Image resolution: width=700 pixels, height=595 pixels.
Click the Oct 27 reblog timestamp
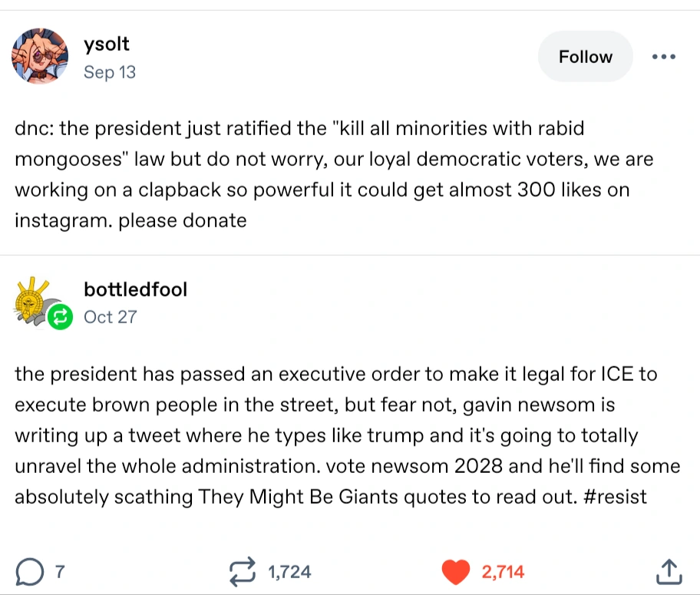click(x=111, y=316)
